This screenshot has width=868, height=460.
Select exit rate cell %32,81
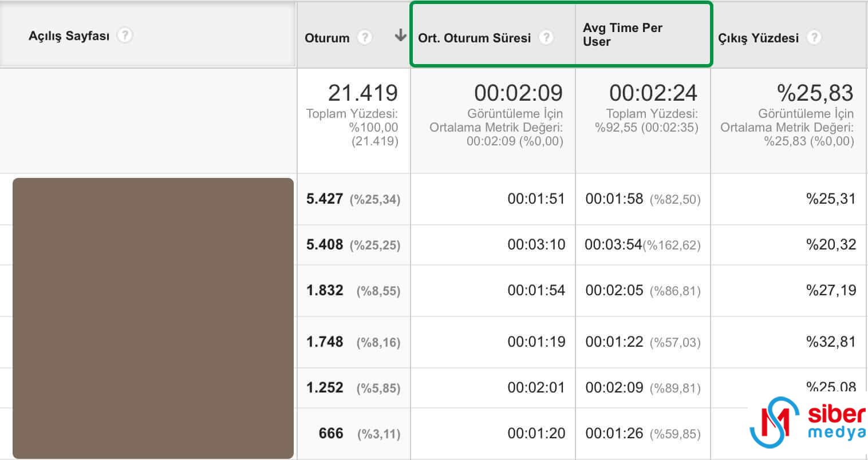click(831, 342)
